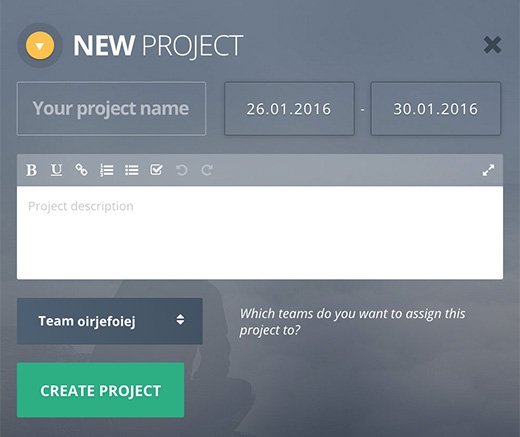Redo the last undone edit
Viewport: 520px width, 437px height.
tap(207, 170)
